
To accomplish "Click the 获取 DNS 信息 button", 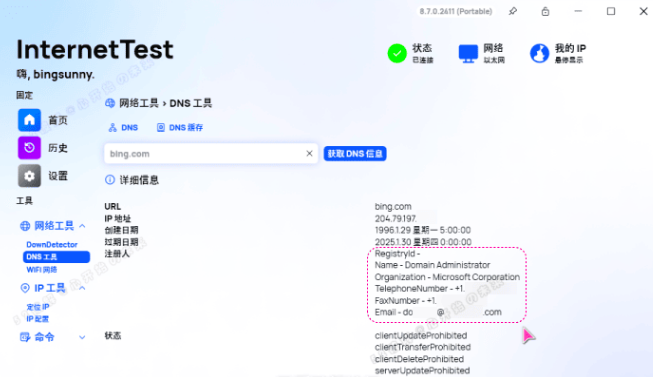I will [x=355, y=154].
